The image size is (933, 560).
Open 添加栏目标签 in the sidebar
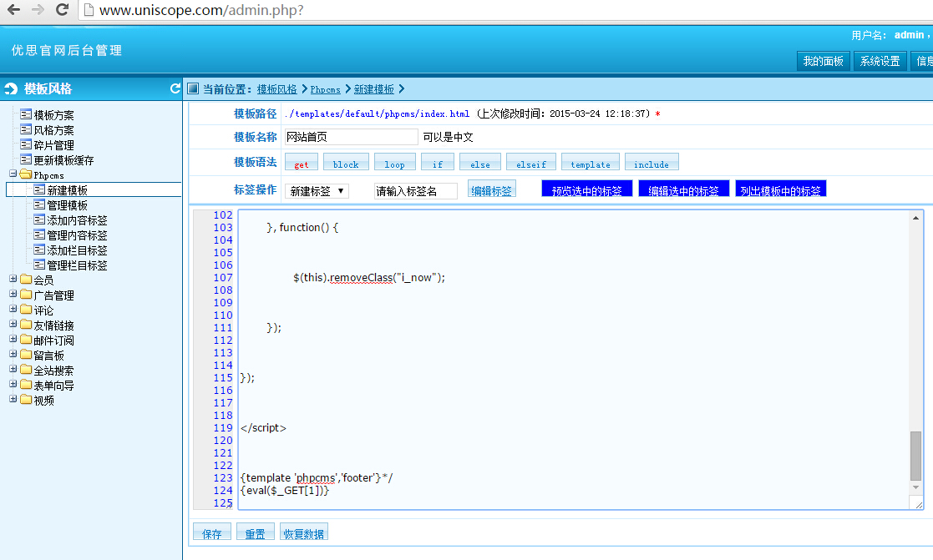click(x=78, y=250)
